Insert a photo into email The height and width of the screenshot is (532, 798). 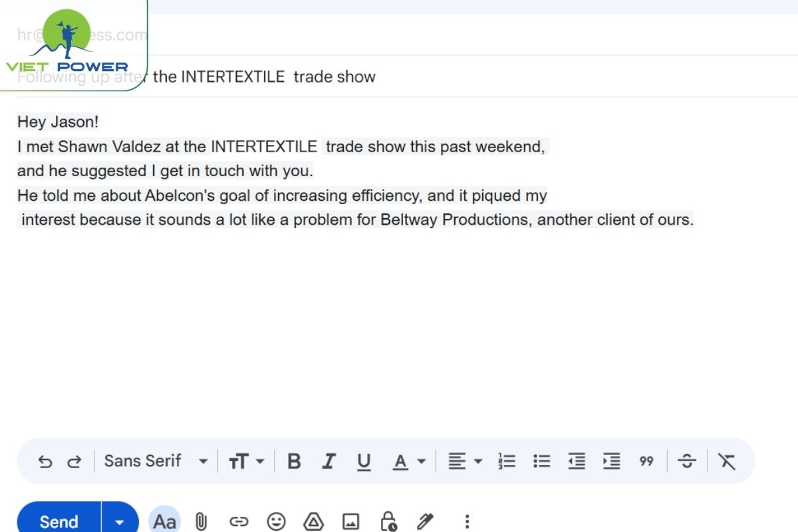click(x=350, y=521)
